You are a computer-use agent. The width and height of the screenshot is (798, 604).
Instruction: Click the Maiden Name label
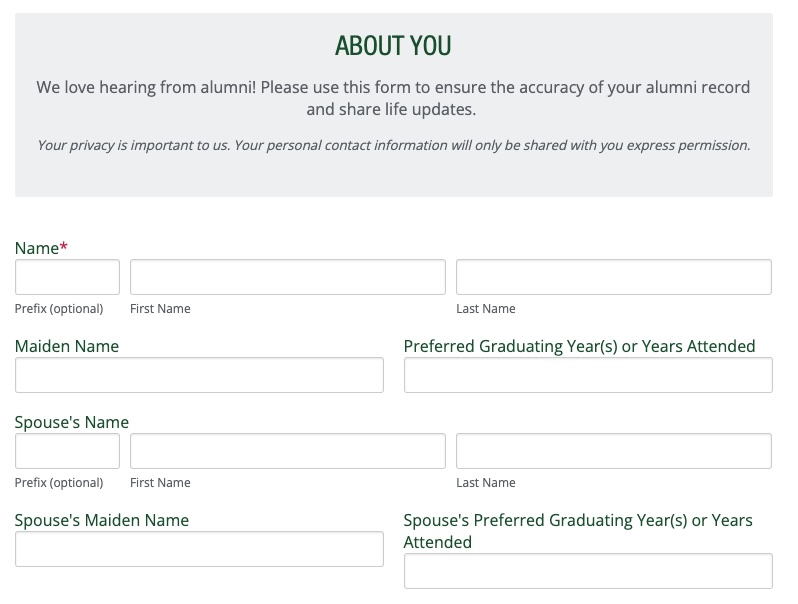click(x=67, y=346)
